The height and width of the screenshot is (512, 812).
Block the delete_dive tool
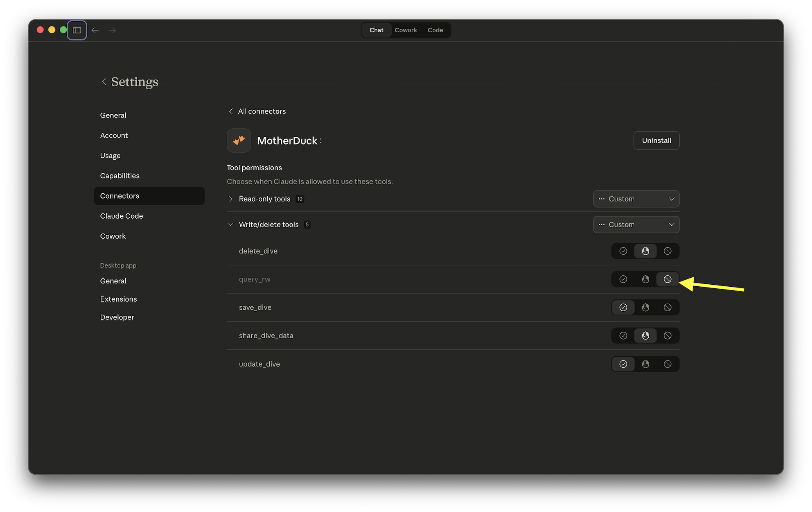click(668, 251)
